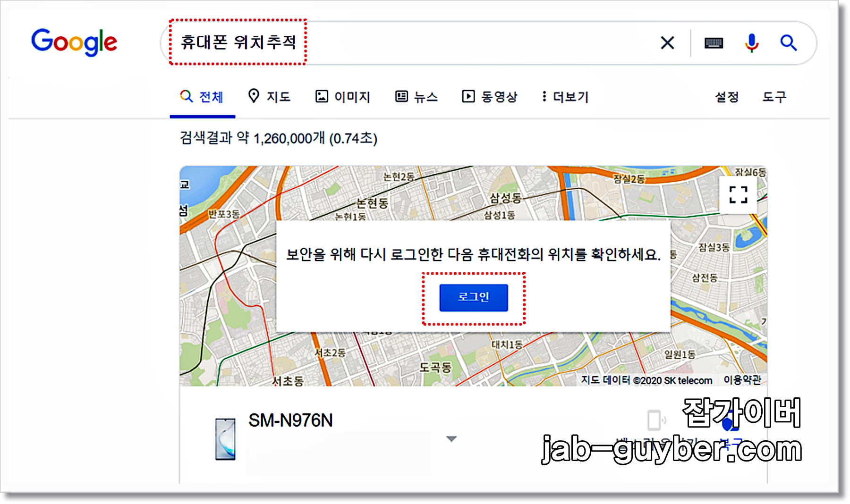Open the 동영상 tab
850x504 pixels.
[x=490, y=97]
